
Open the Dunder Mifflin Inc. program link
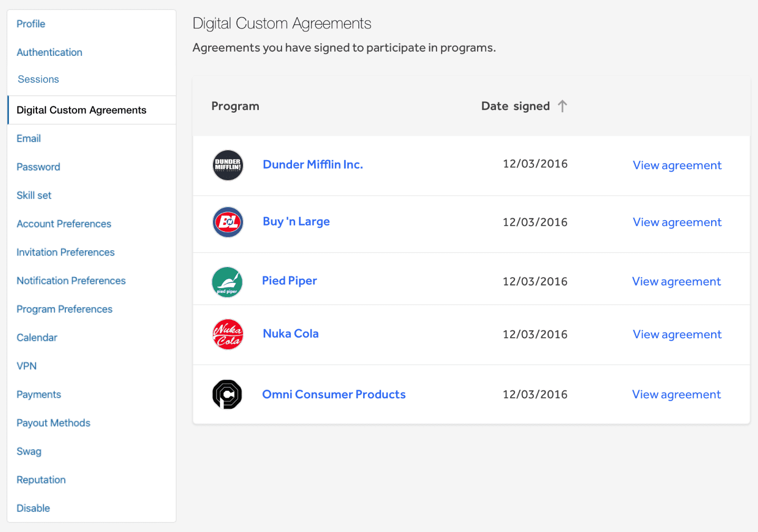[313, 165]
